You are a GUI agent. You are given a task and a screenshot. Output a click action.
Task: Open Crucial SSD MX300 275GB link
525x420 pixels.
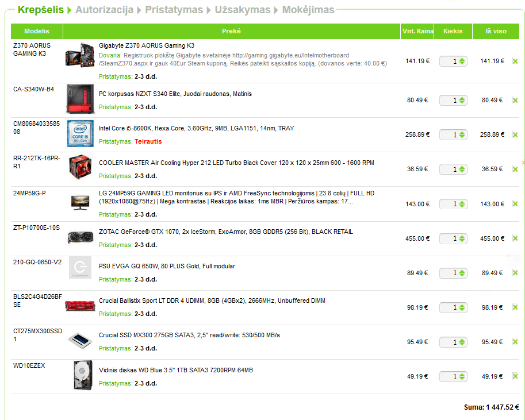[x=189, y=335]
